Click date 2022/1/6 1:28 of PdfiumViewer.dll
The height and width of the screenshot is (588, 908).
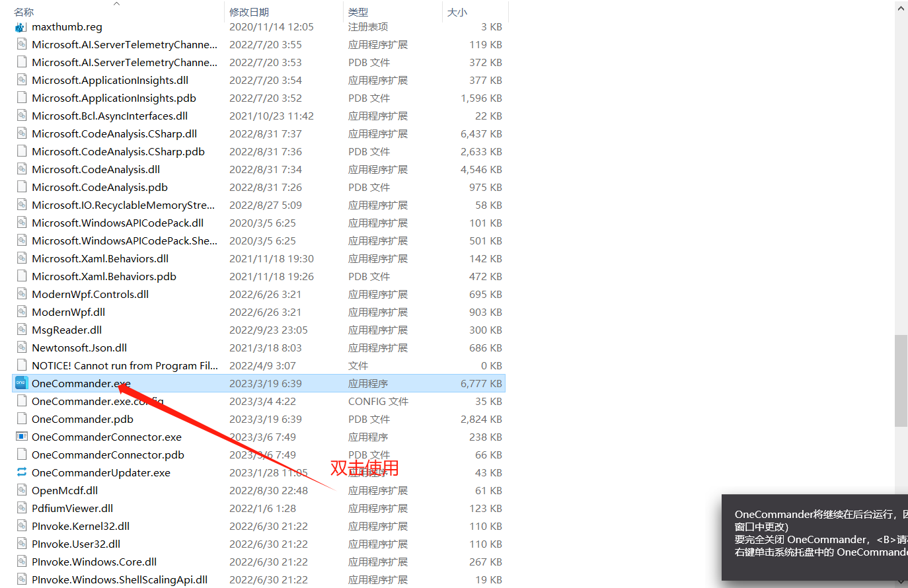pyautogui.click(x=262, y=508)
